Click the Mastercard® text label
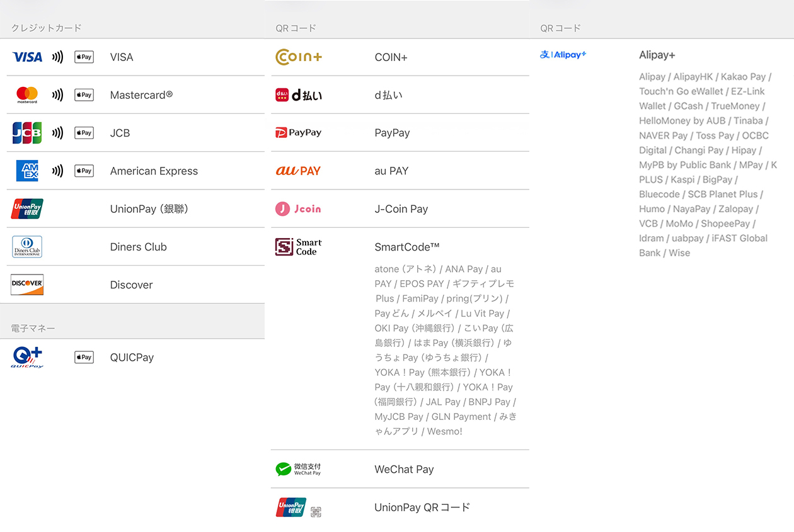Image resolution: width=794 pixels, height=532 pixels. (141, 95)
